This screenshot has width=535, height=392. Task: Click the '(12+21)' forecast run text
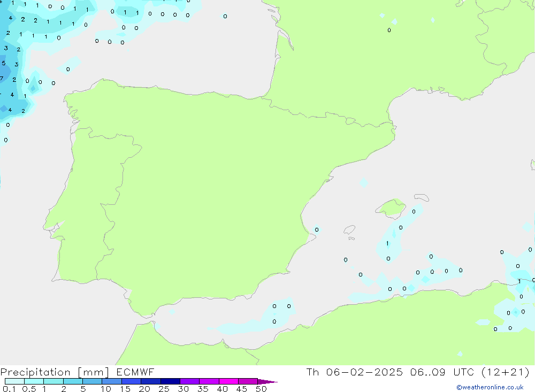click(x=506, y=372)
